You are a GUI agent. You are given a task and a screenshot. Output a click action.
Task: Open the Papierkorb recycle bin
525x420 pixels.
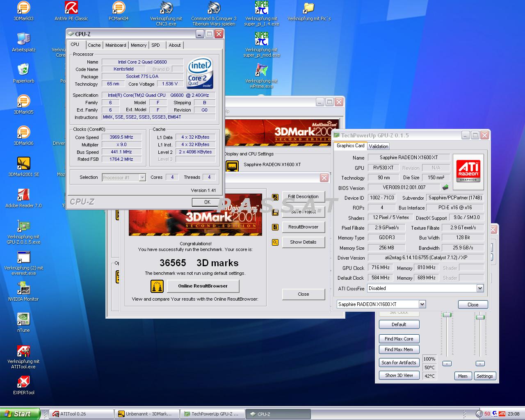click(x=23, y=73)
